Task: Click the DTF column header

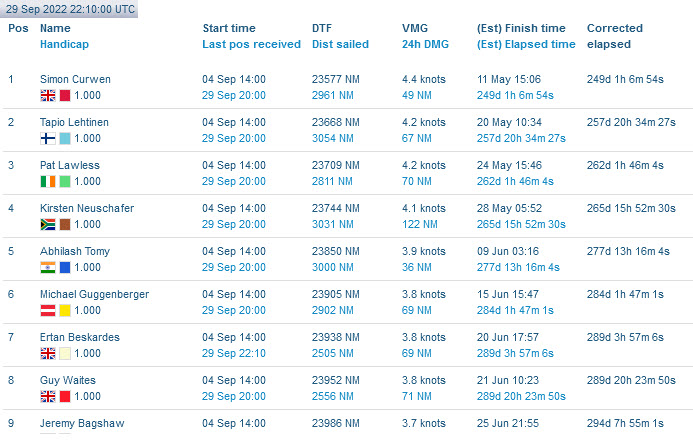Action: pos(322,28)
